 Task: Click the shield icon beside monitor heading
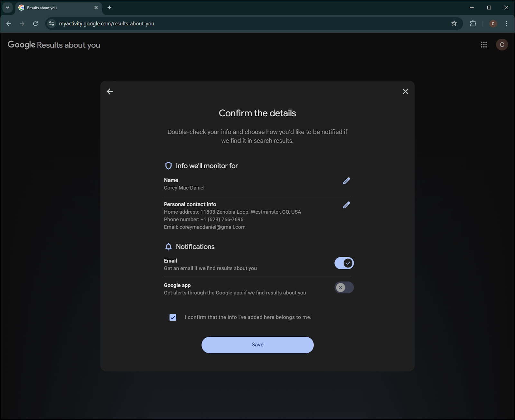168,166
